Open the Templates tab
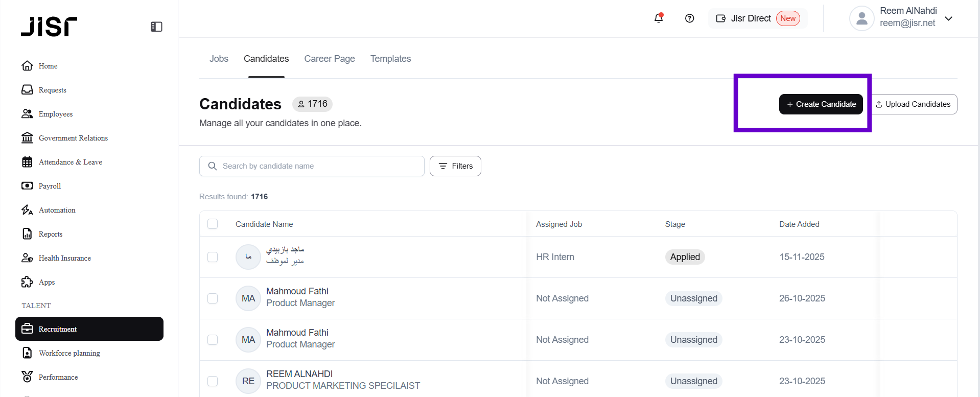This screenshot has height=397, width=980. pos(390,59)
